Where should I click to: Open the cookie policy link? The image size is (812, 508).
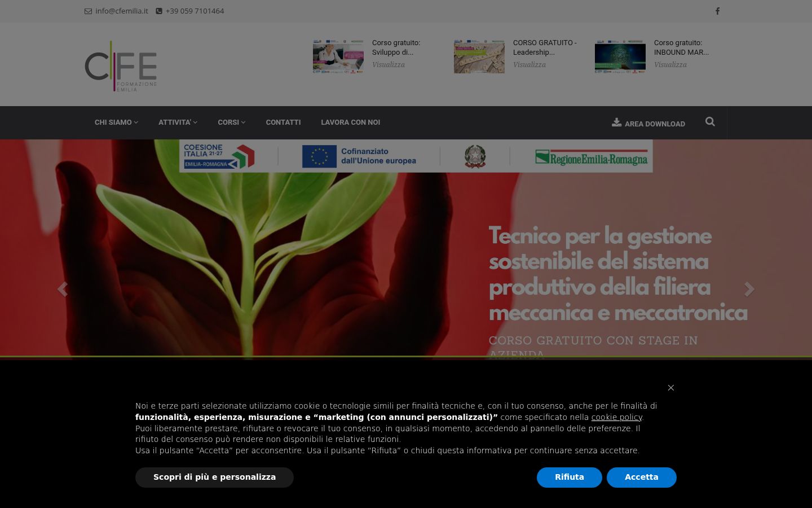(617, 417)
